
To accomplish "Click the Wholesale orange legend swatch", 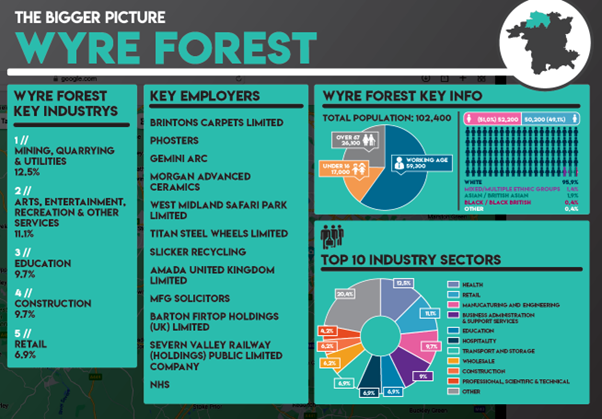I will coord(453,361).
